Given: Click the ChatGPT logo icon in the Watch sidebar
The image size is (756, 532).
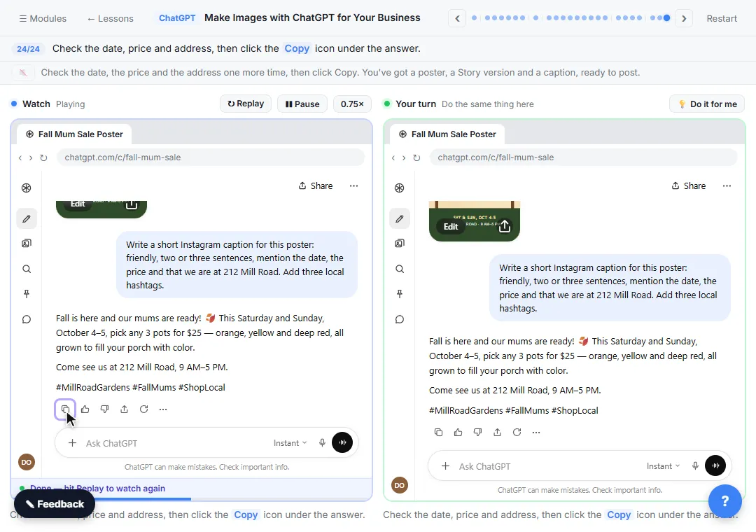Looking at the screenshot, I should coord(27,188).
